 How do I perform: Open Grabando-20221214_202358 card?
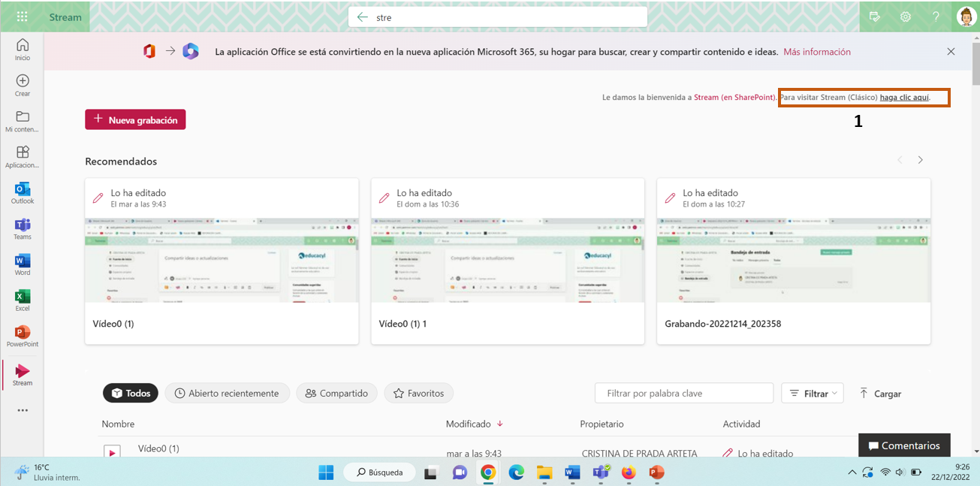[794, 261]
